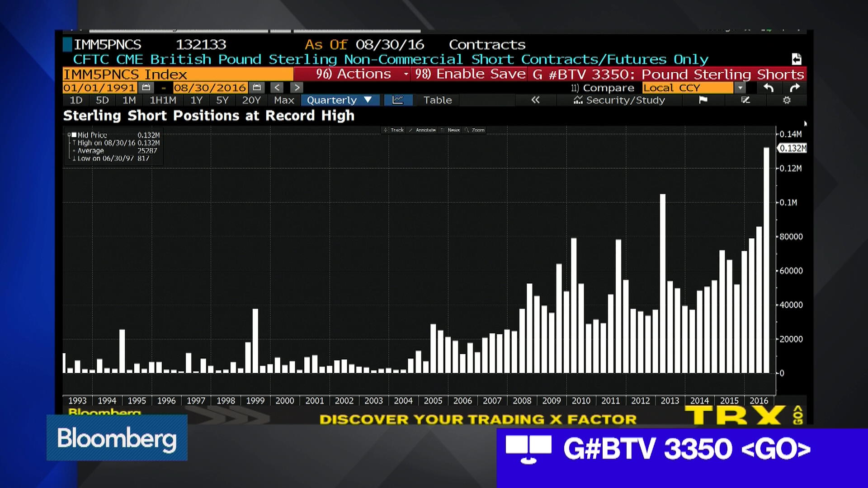
Task: Open chart settings gear icon
Action: [x=787, y=100]
